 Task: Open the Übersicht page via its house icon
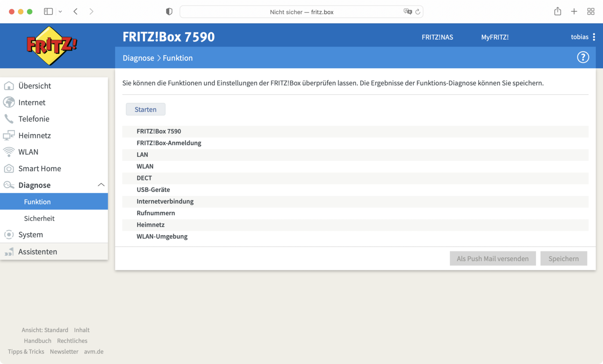[9, 86]
